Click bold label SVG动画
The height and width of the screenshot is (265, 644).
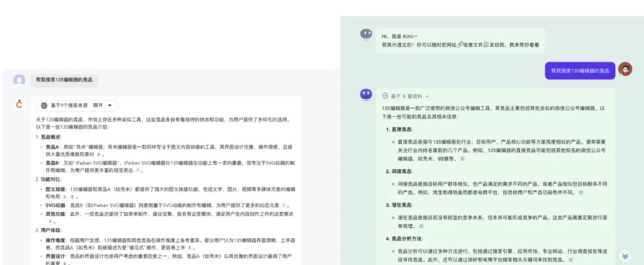[55, 205]
